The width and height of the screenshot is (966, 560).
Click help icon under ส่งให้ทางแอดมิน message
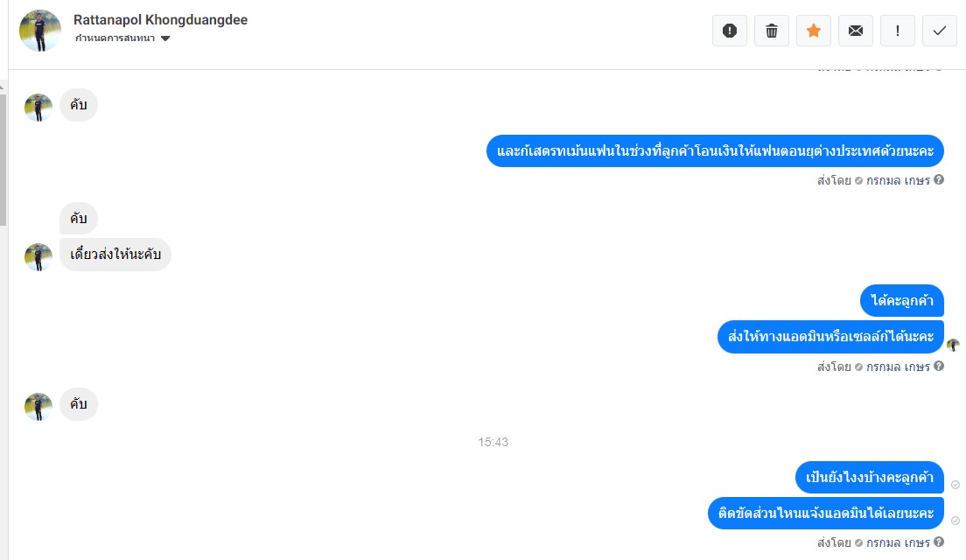tap(939, 366)
